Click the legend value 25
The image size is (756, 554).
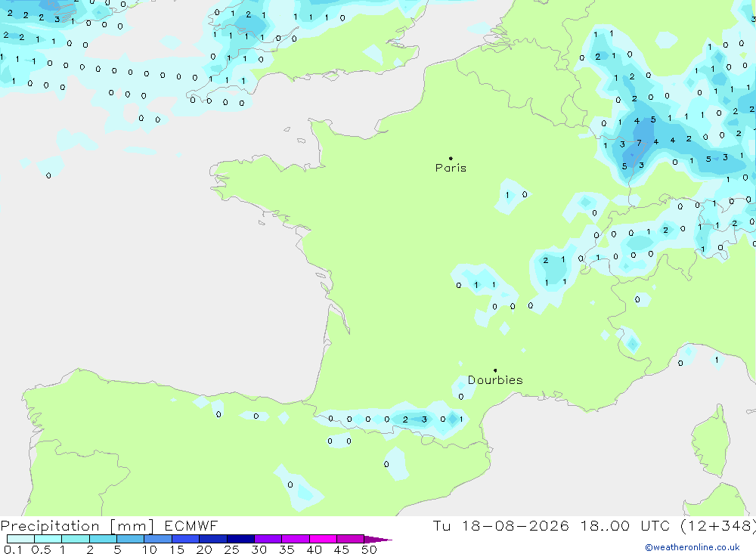pos(232,549)
